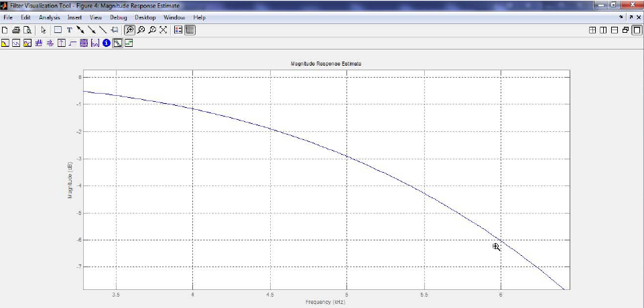Open the Debug menu
The image size is (644, 308).
pyautogui.click(x=118, y=17)
